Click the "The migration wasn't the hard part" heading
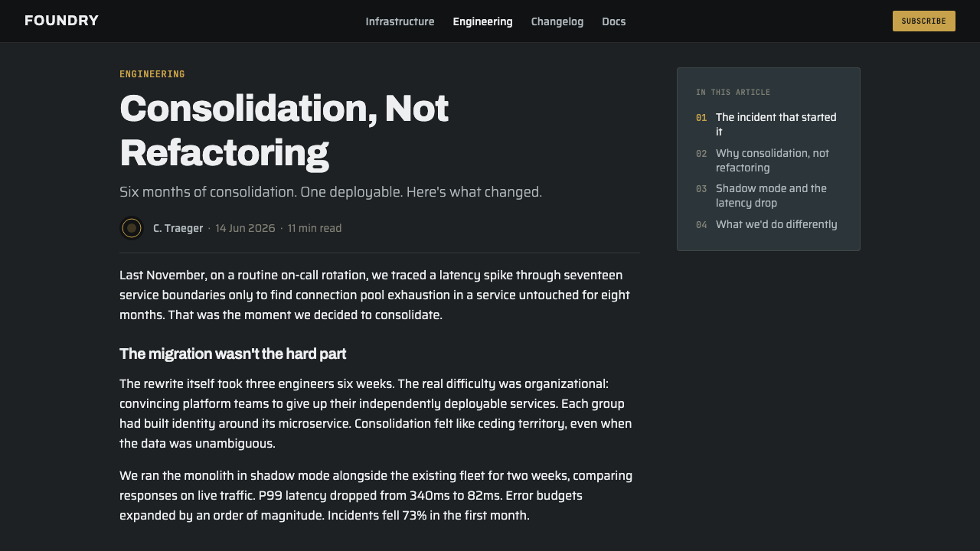The height and width of the screenshot is (551, 980). pos(233,354)
